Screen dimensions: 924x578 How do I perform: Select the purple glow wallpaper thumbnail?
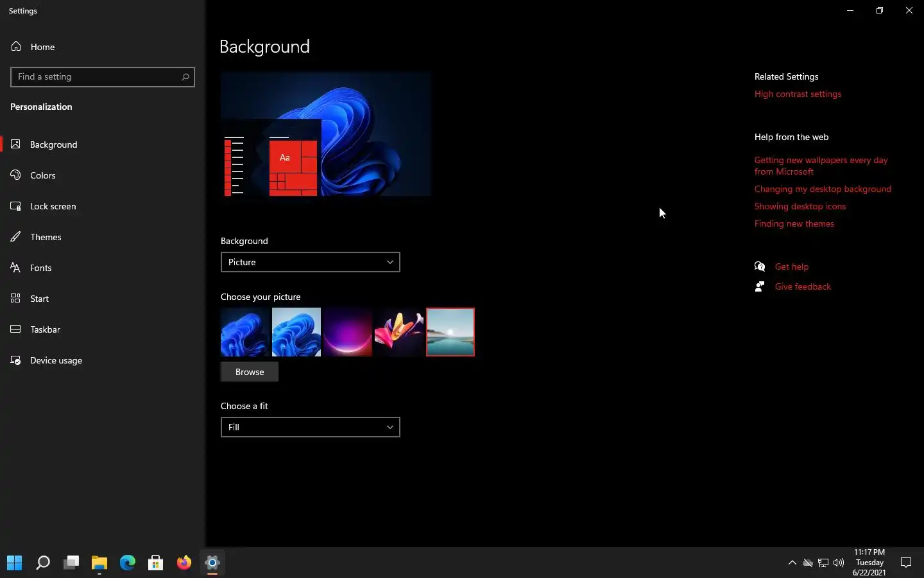tap(348, 332)
